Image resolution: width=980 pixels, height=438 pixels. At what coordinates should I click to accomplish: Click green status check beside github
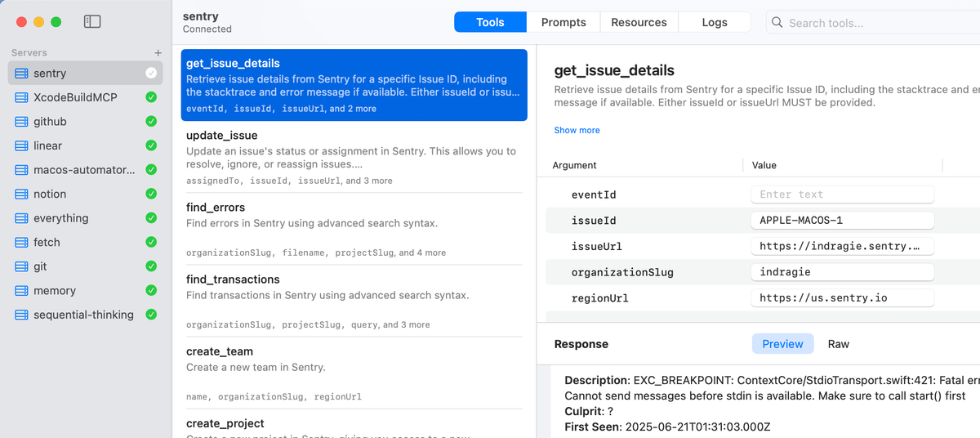point(151,122)
